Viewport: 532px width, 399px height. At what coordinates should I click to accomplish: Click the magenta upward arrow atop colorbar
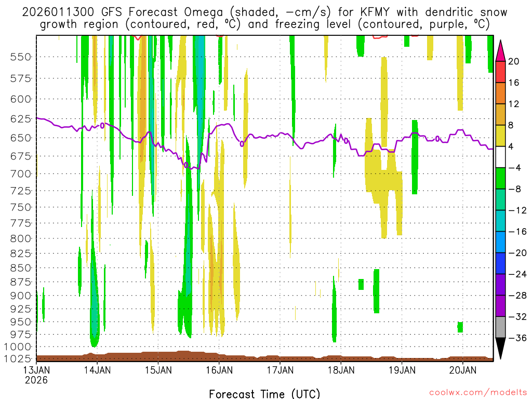point(500,51)
